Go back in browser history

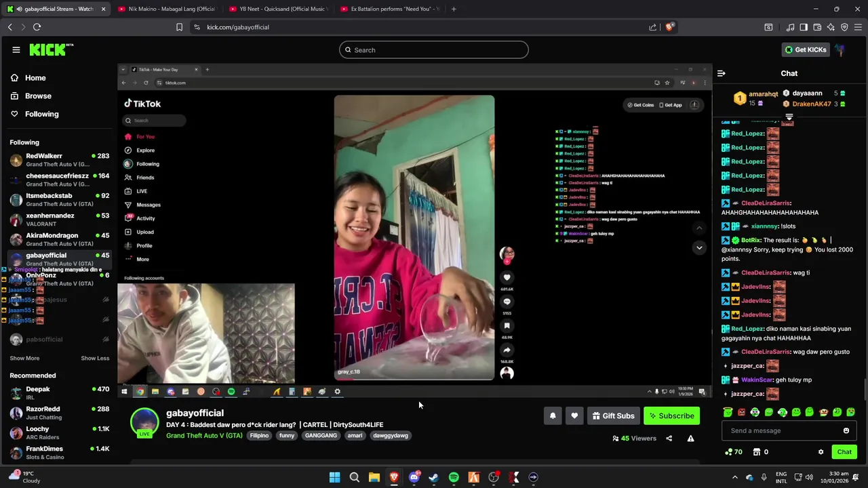tap(9, 27)
